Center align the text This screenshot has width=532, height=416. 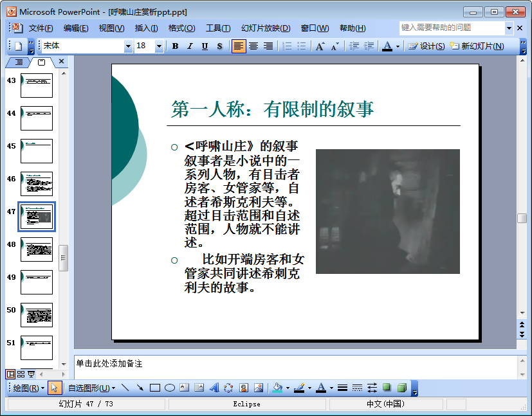(253, 46)
